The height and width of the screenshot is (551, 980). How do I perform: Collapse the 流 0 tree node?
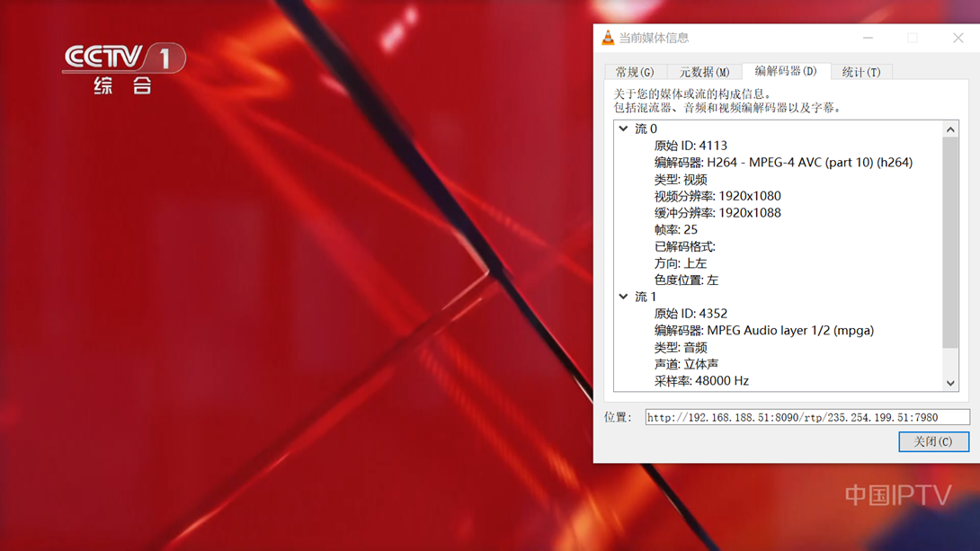[x=623, y=129]
